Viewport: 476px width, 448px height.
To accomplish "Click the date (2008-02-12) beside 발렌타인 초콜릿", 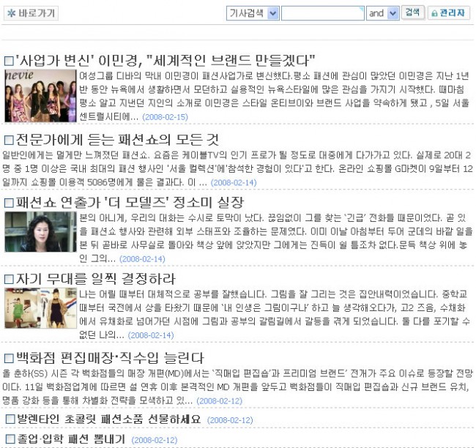I will 230,420.
